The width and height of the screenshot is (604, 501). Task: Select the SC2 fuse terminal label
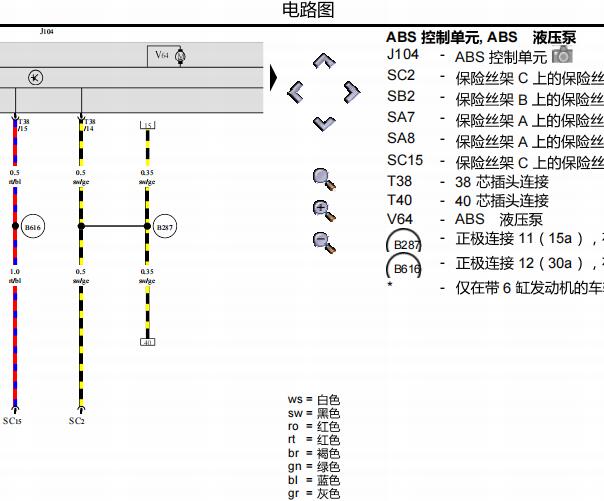(x=77, y=421)
